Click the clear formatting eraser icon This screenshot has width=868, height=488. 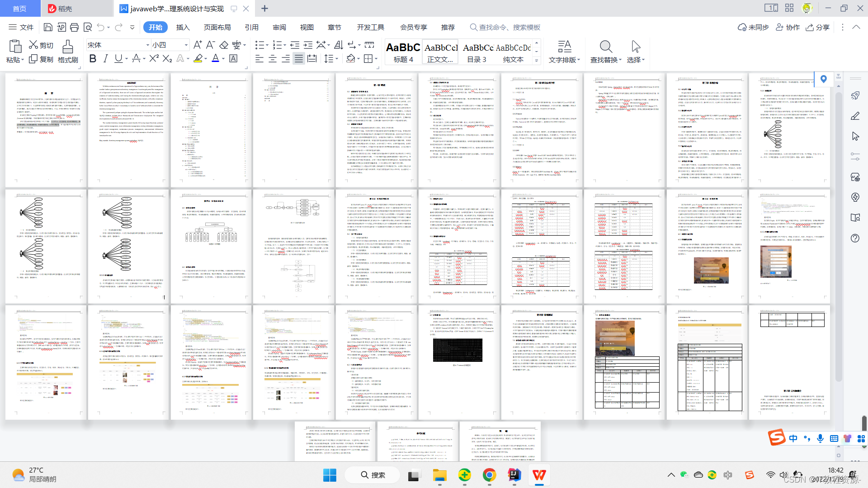click(224, 45)
